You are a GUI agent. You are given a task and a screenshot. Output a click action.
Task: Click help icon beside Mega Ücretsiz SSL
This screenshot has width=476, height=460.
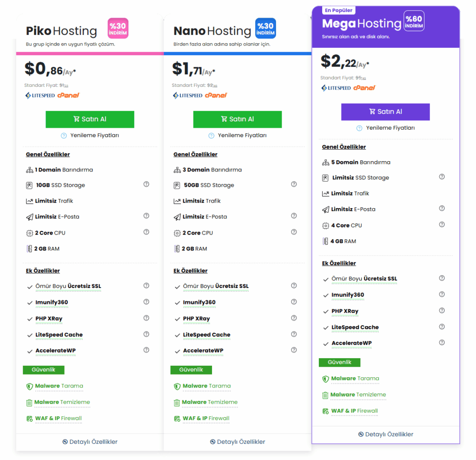pyautogui.click(x=442, y=278)
